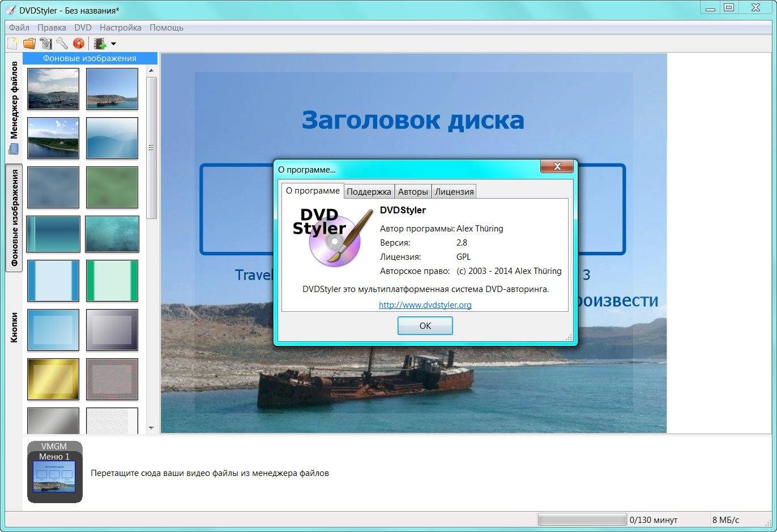This screenshot has width=777, height=532.
Task: Choose the gold framed background thumbnail
Action: (53, 379)
